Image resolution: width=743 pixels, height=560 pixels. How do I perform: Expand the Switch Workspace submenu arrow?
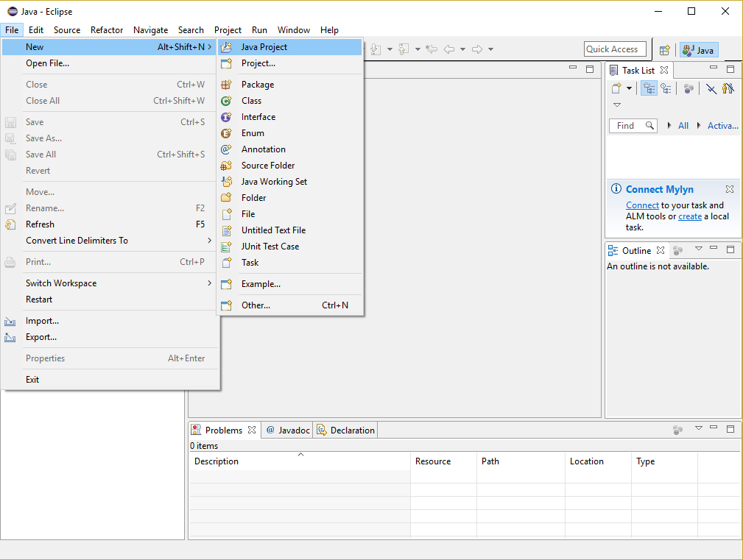tap(209, 283)
